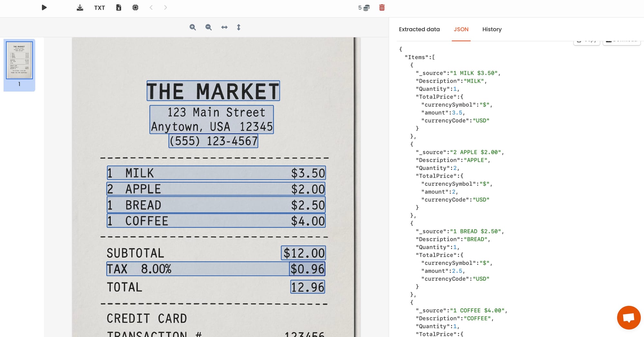Export document as TXT
This screenshot has width=644, height=337.
click(x=99, y=8)
